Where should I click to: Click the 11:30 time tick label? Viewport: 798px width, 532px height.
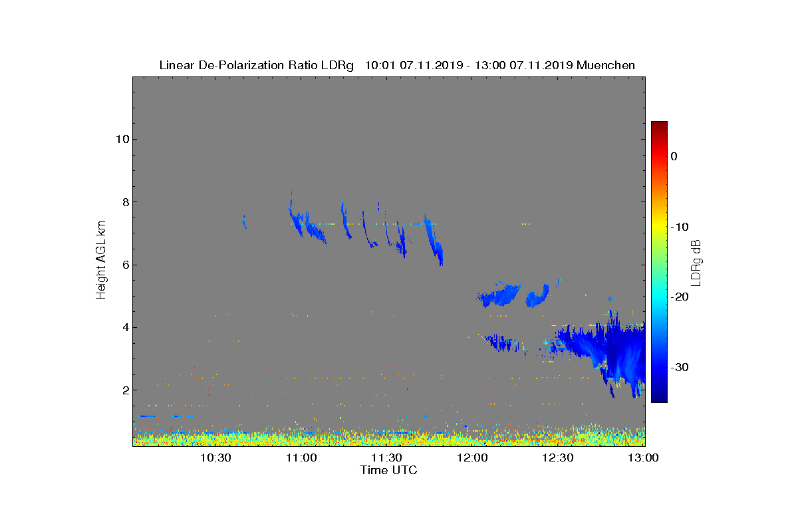[386, 458]
